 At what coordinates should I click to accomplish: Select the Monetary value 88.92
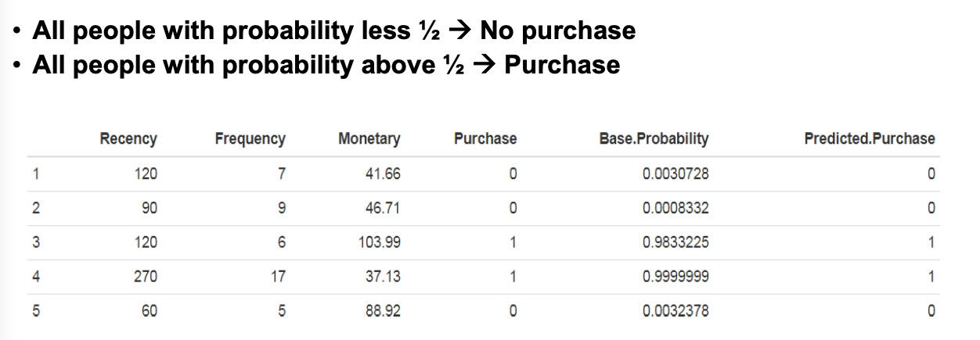[383, 311]
